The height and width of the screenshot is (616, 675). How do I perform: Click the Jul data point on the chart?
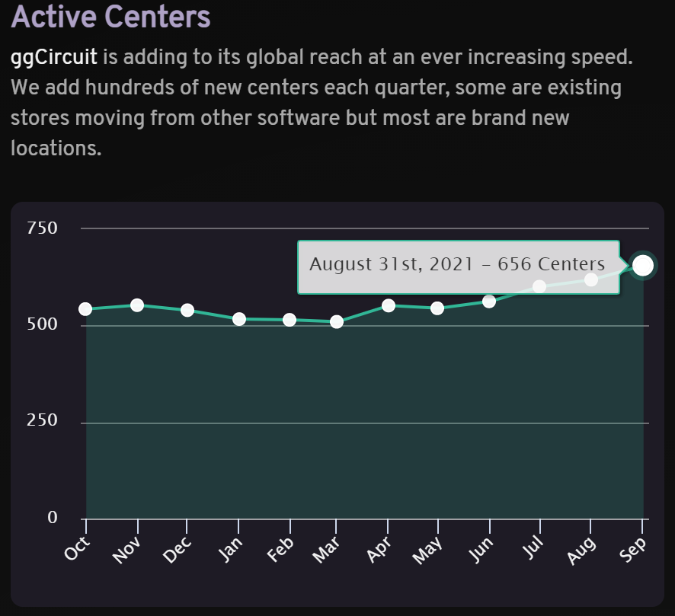[539, 286]
